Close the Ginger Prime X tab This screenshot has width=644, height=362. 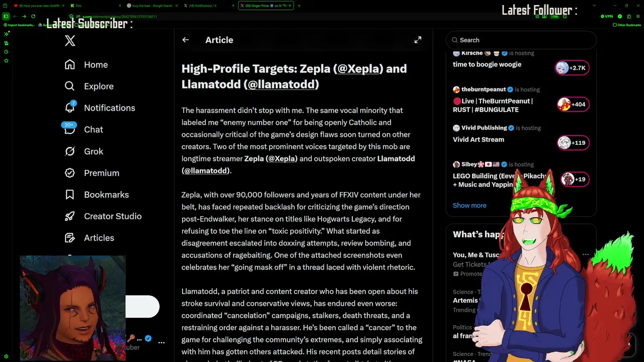pos(290,6)
